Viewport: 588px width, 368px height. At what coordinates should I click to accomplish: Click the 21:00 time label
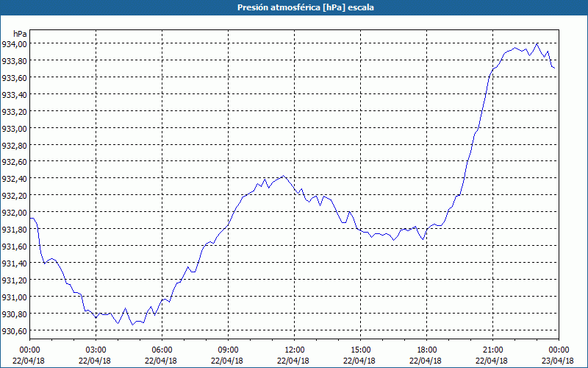[492, 350]
